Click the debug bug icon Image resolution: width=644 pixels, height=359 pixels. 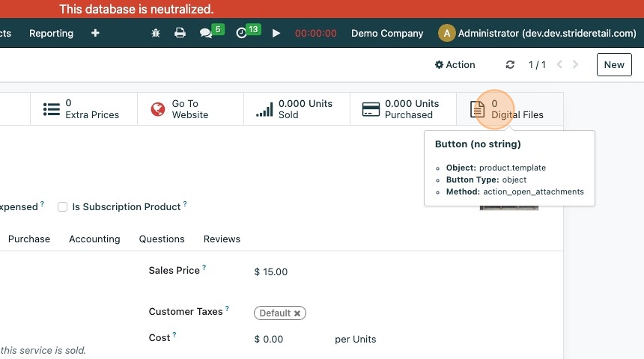(156, 34)
